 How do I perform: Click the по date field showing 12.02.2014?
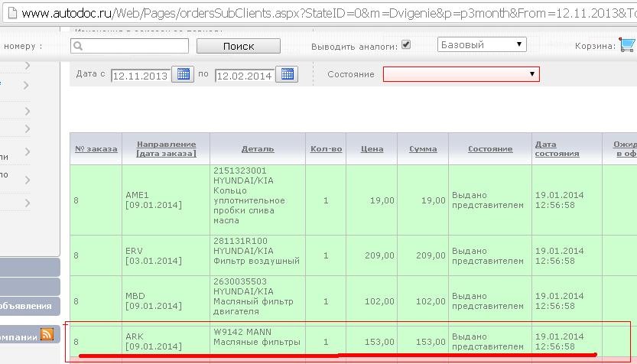[x=245, y=76]
